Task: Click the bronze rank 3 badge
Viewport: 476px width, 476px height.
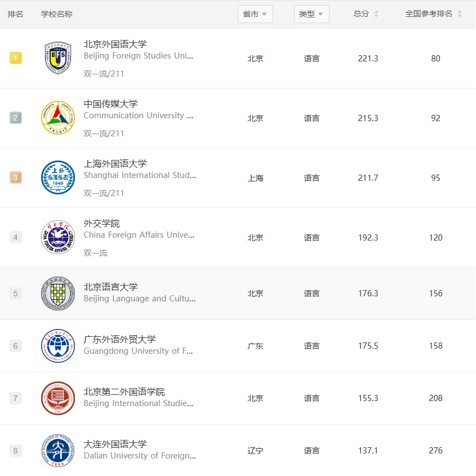Action: pyautogui.click(x=15, y=177)
